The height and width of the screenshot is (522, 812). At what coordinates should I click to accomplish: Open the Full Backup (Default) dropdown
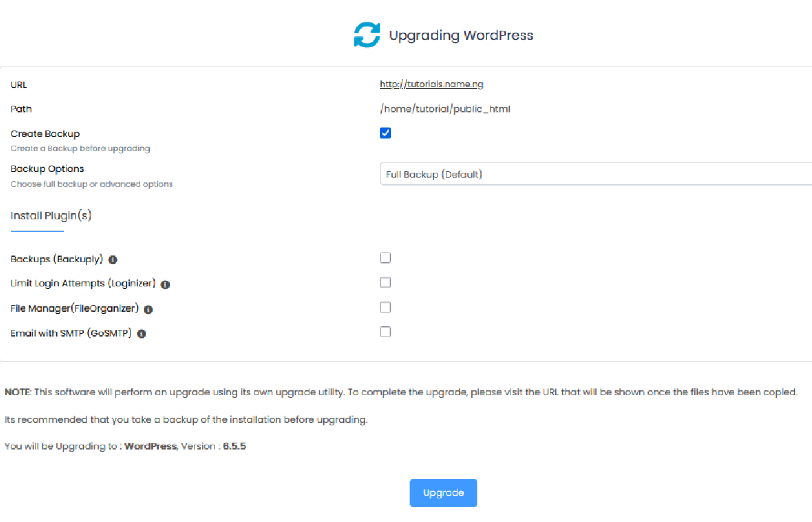[595, 174]
